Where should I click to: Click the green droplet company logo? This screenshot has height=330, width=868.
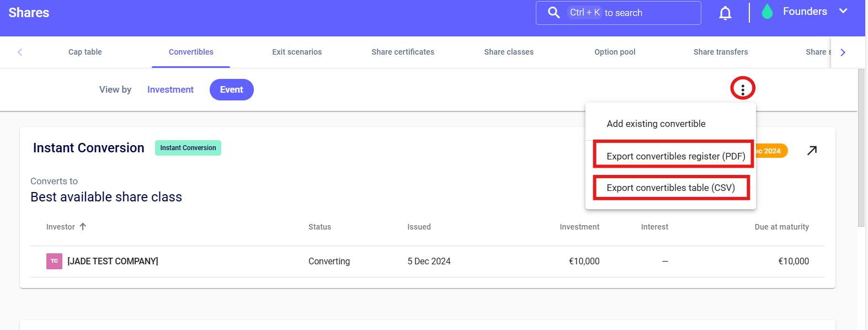(x=767, y=12)
